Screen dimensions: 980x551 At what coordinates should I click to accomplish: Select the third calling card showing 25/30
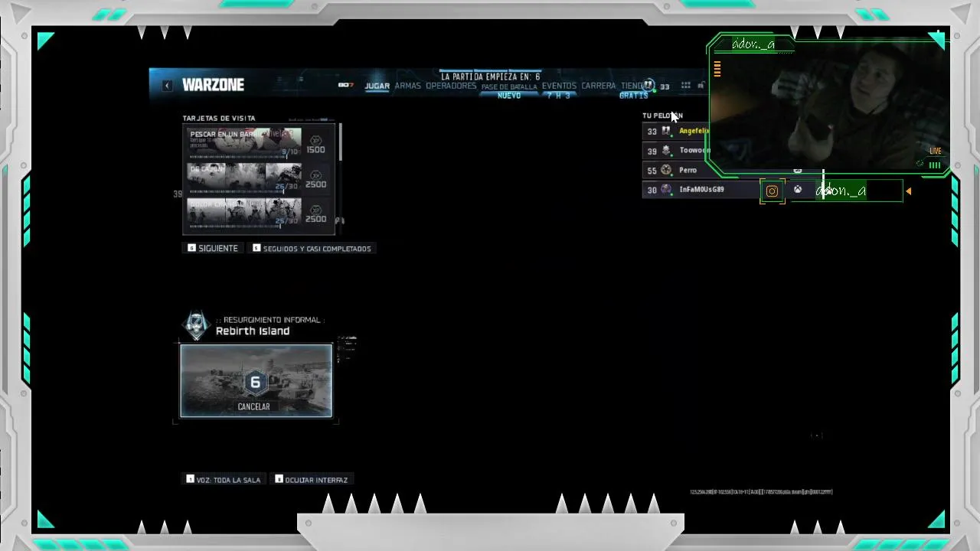point(244,212)
